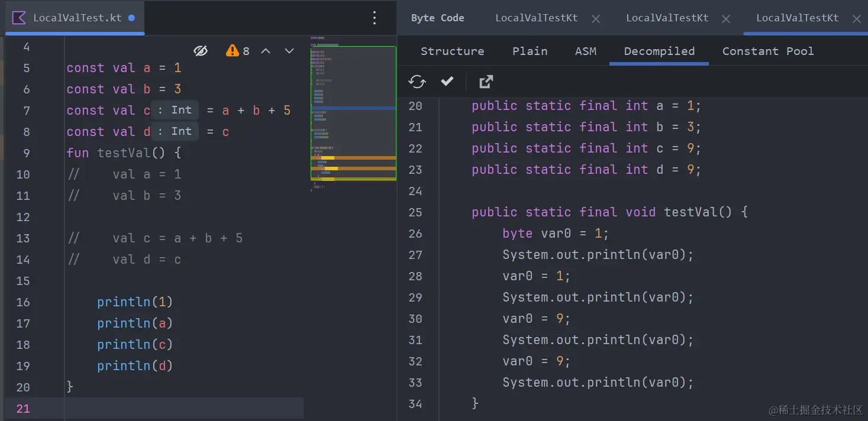868x421 pixels.
Task: Click decompiled line number 30
Action: (415, 319)
